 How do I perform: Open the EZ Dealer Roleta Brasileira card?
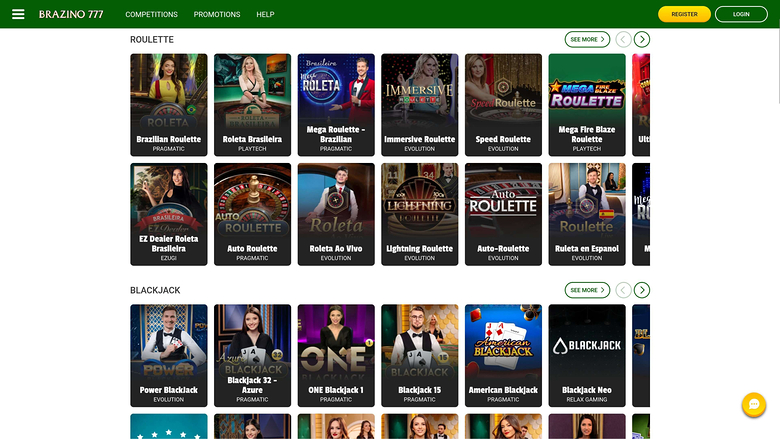(x=169, y=214)
